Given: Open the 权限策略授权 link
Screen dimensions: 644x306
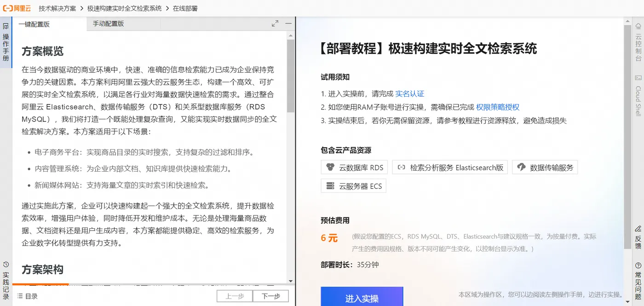Looking at the screenshot, I should tap(498, 107).
